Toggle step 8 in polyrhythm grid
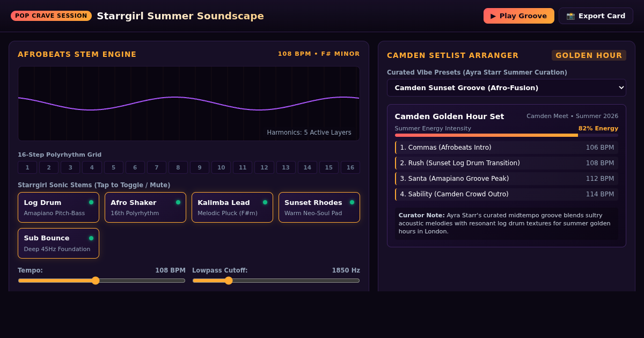 [178, 167]
